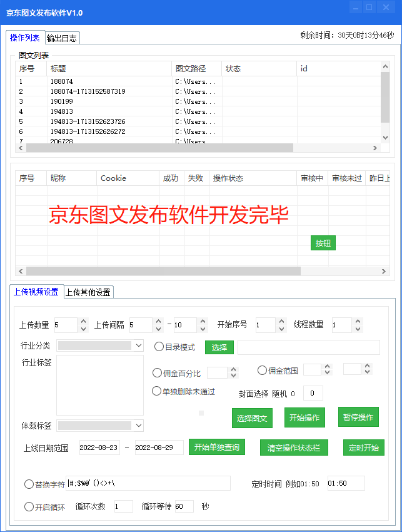Click 开始单独查询 button
Screen dimensions: 402x532
pos(216,447)
